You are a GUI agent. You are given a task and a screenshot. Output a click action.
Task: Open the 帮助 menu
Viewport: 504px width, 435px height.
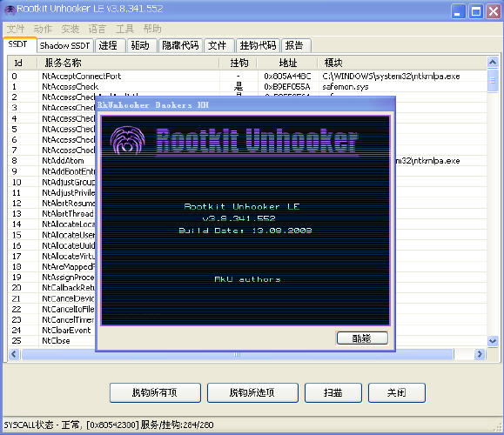152,29
